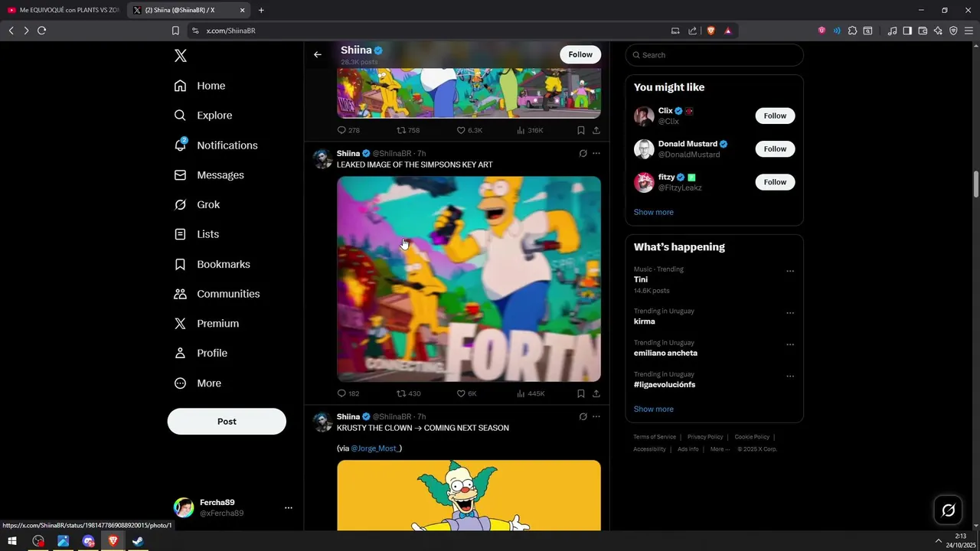Reply to the post with 182 comments
980x551 pixels.
pos(348,393)
